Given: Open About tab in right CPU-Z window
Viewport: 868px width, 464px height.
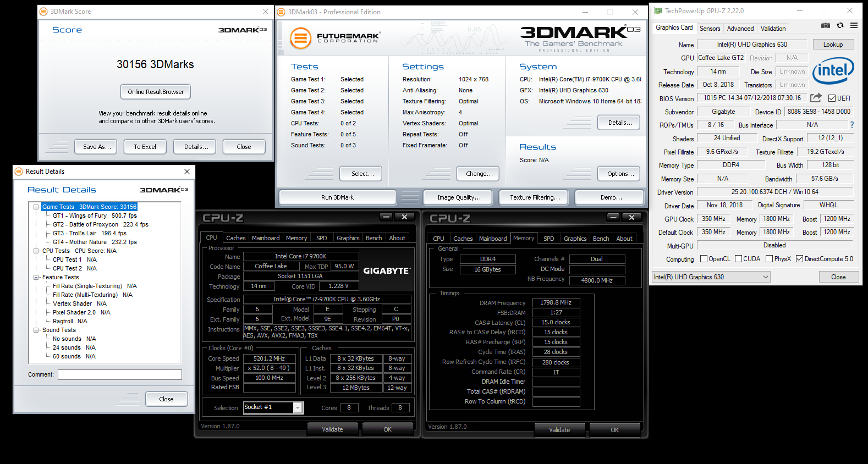Looking at the screenshot, I should tap(624, 239).
